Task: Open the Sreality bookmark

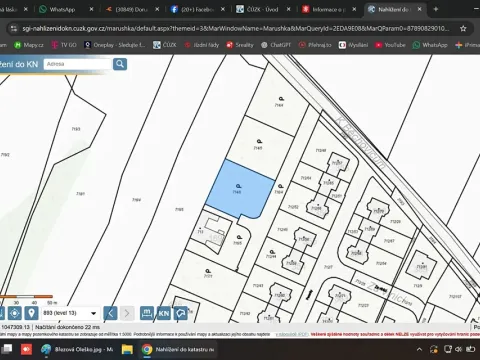Action: [240, 45]
